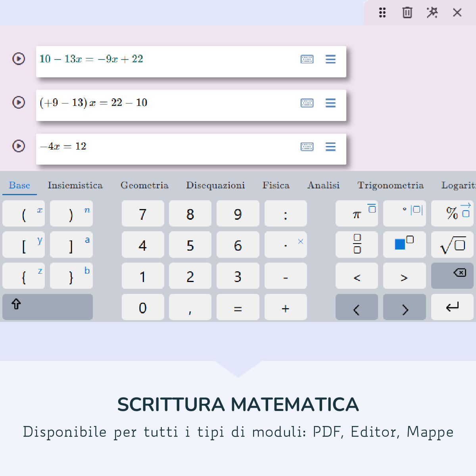Open keyboard for the 10 − 13x row
The image size is (476, 476).
click(x=307, y=59)
